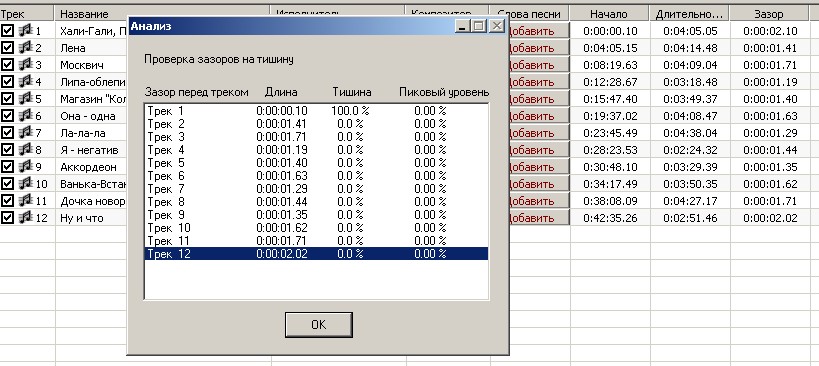Image resolution: width=819 pixels, height=366 pixels.
Task: Click the Трек column header
Action: (x=27, y=14)
